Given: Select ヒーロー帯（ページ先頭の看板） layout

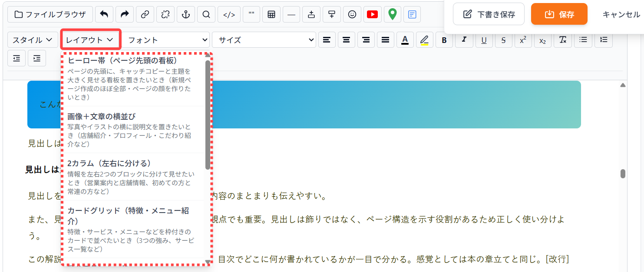Looking at the screenshot, I should click(134, 80).
